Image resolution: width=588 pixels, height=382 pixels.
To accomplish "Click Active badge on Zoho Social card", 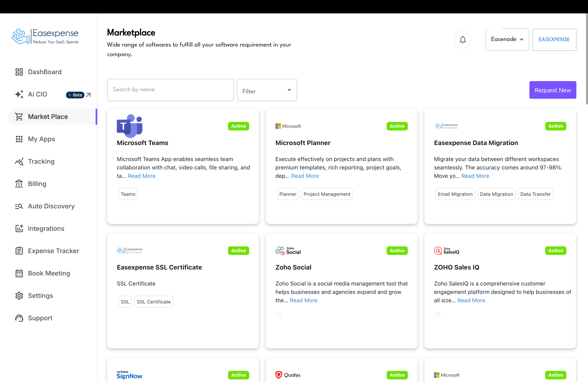I will tap(397, 251).
